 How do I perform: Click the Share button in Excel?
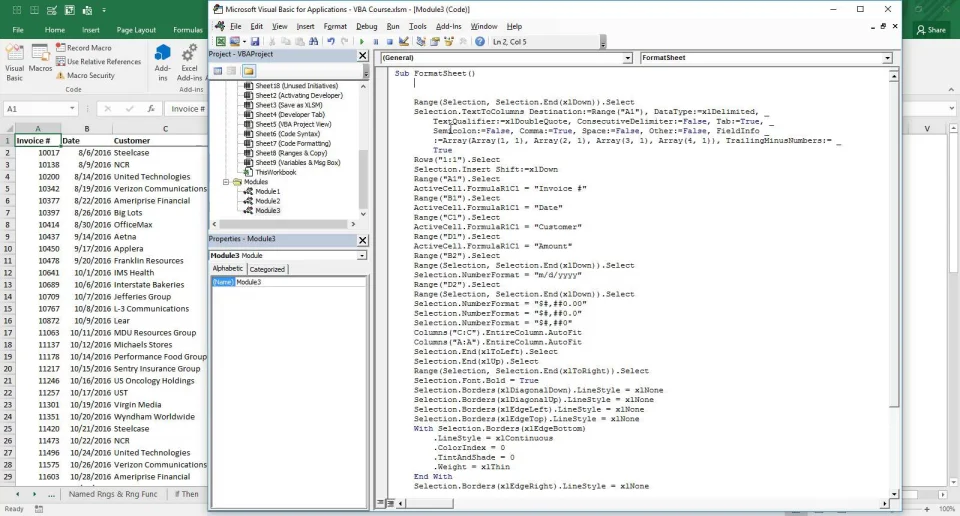click(931, 29)
